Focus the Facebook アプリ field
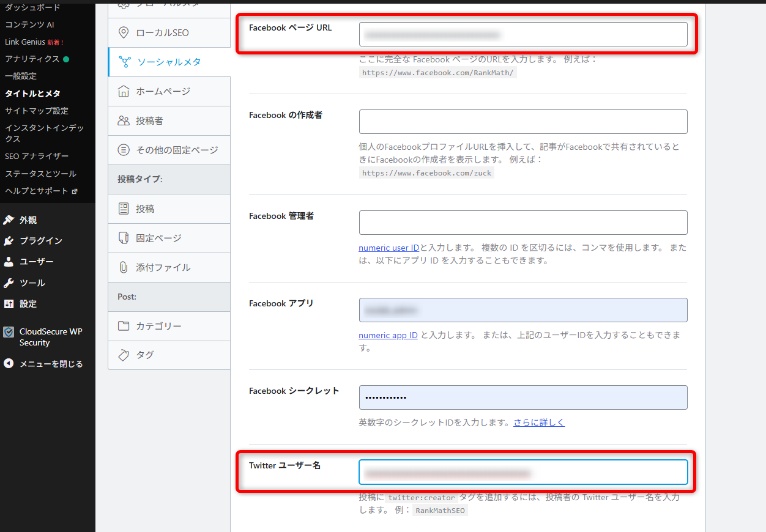This screenshot has height=532, width=766. pyautogui.click(x=523, y=310)
